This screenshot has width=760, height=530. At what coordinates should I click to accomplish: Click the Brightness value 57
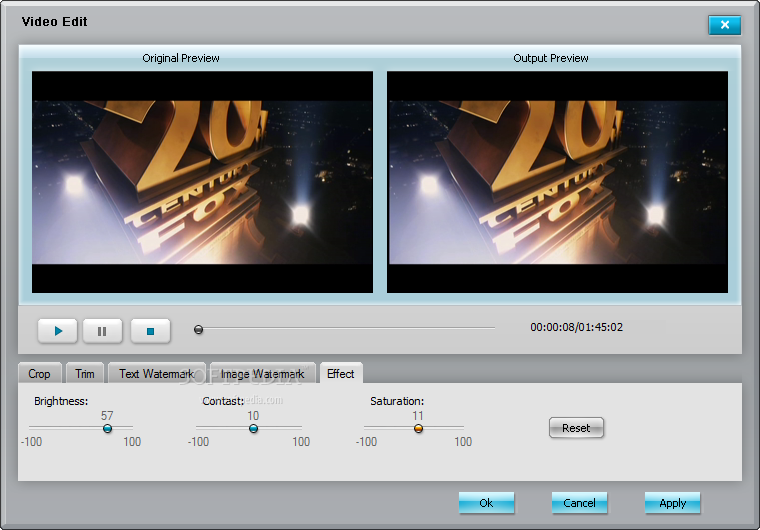tap(107, 416)
